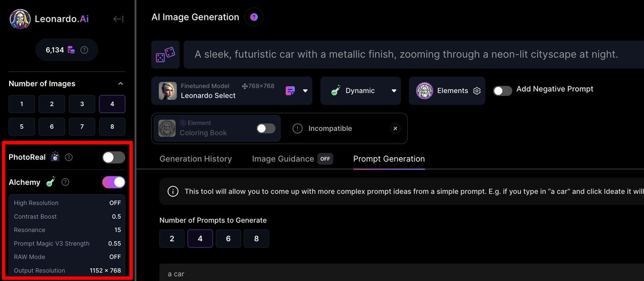Set number of images to 8
This screenshot has width=644, height=281.
pyautogui.click(x=112, y=127)
